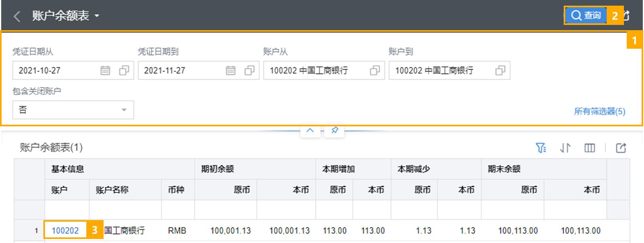
Task: Open calendar picker for 凭证日期从
Action: 105,70
